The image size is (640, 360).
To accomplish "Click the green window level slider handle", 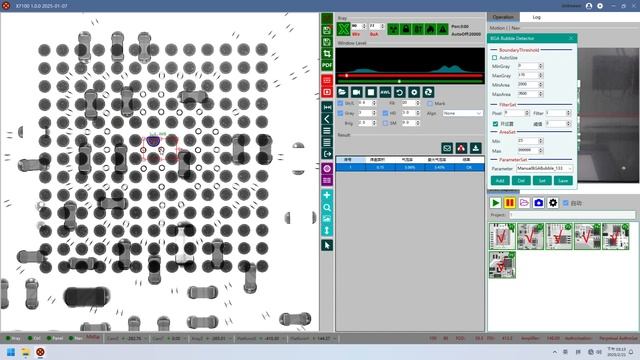I will 399,81.
